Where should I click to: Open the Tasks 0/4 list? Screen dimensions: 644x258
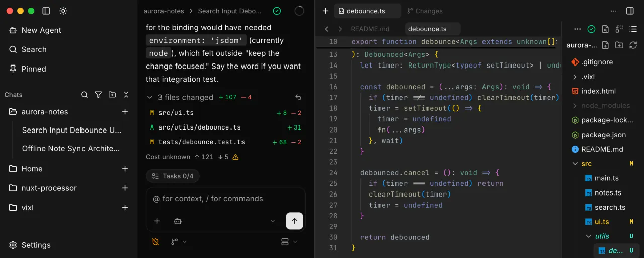click(x=173, y=176)
